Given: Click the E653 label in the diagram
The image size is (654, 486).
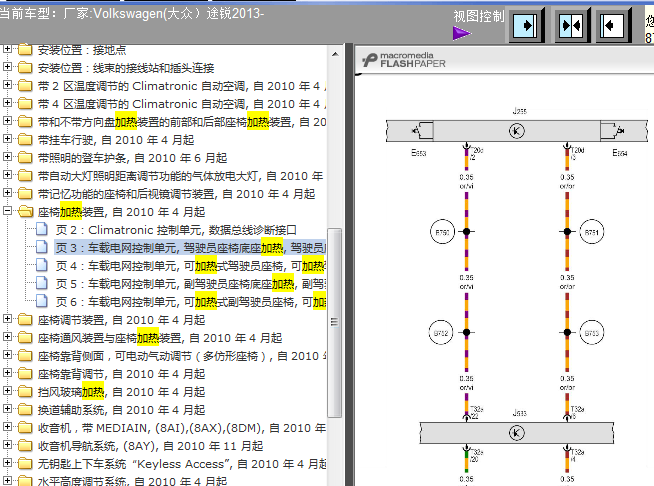Looking at the screenshot, I should tap(418, 153).
